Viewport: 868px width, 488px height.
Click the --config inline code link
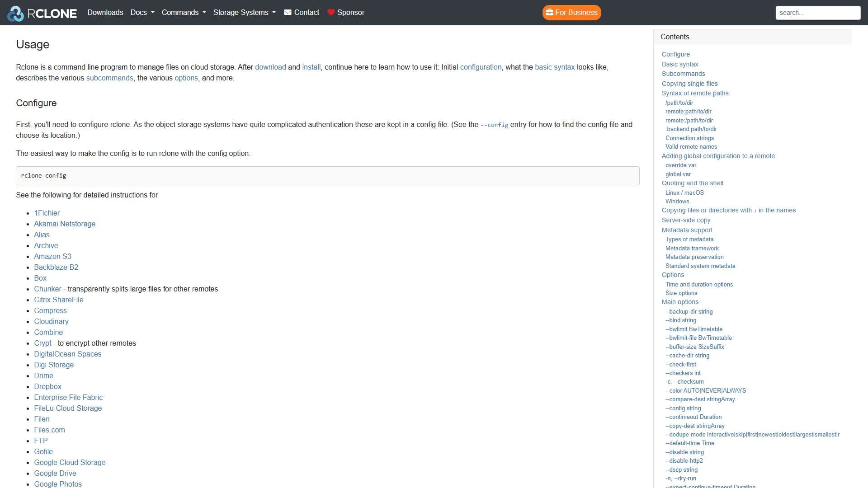coord(495,125)
